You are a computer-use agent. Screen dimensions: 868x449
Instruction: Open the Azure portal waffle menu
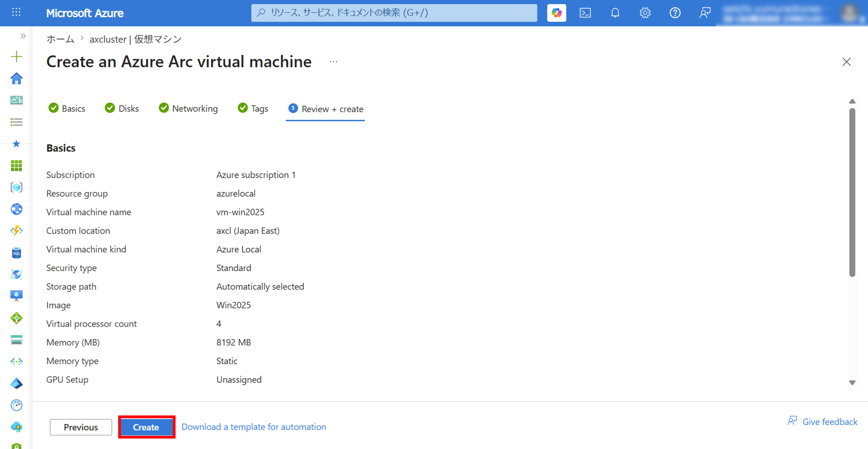(16, 12)
